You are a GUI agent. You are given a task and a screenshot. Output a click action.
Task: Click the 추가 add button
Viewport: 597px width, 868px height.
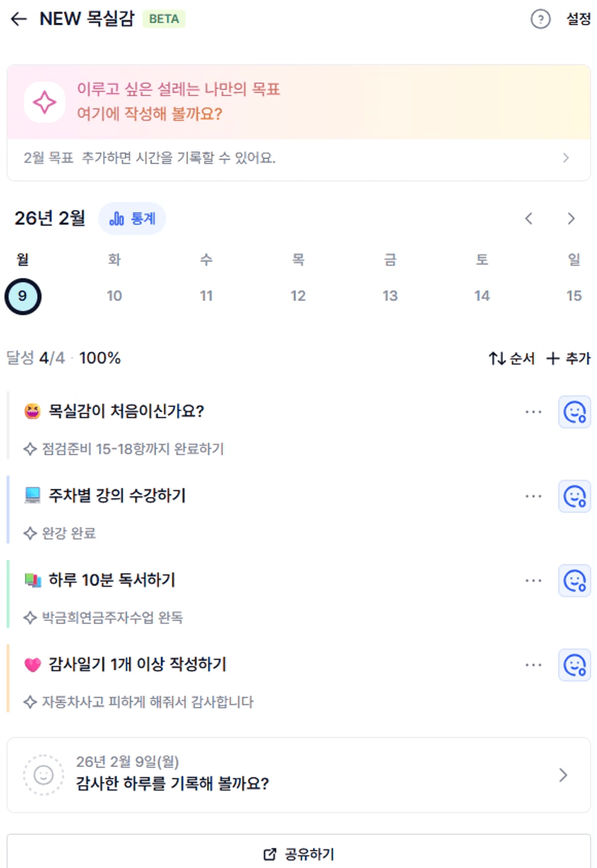click(568, 358)
